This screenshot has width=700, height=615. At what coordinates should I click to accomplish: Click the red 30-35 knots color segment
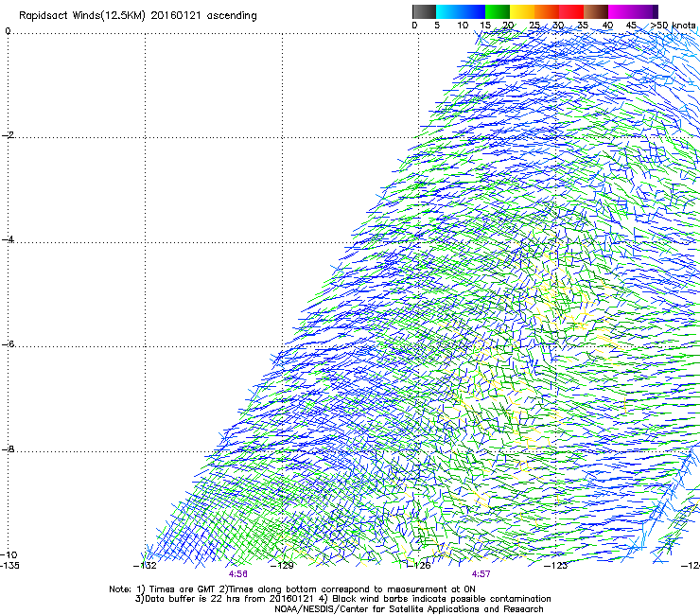point(571,11)
